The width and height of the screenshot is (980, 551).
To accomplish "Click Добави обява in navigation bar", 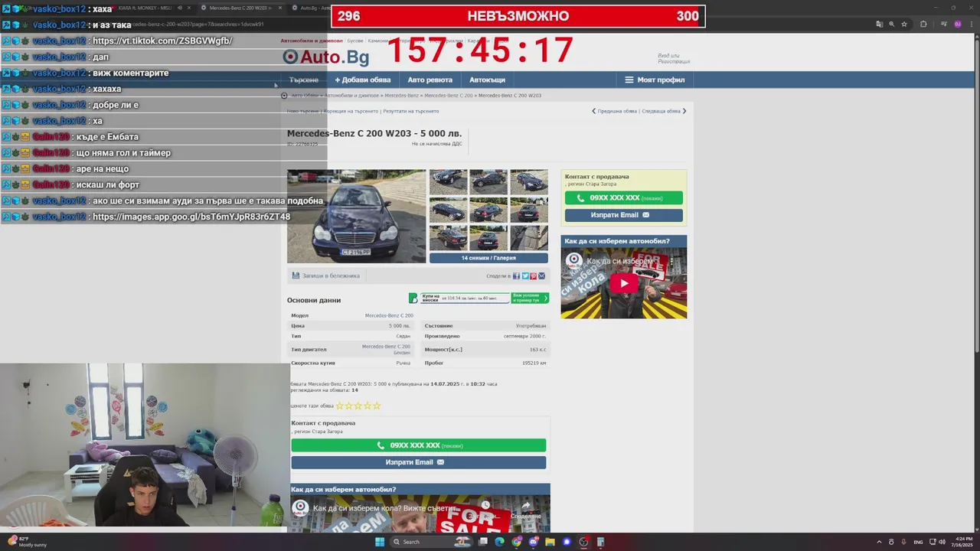I will click(363, 80).
